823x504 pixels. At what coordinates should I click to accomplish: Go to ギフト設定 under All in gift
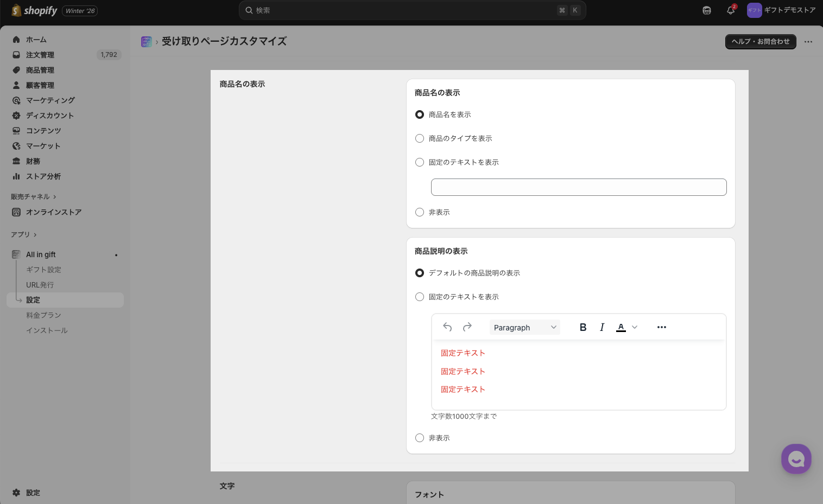[x=43, y=270]
